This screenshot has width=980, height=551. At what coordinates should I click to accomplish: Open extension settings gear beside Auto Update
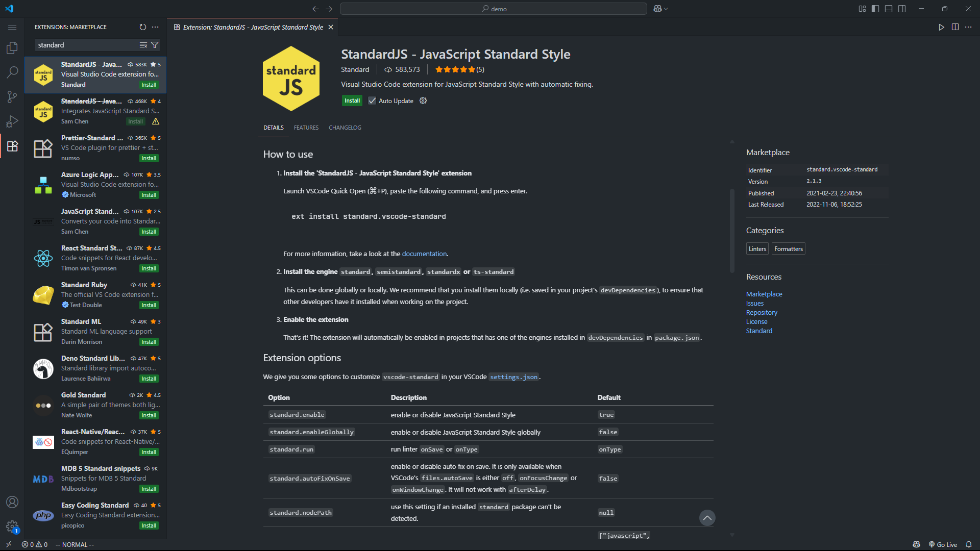423,101
